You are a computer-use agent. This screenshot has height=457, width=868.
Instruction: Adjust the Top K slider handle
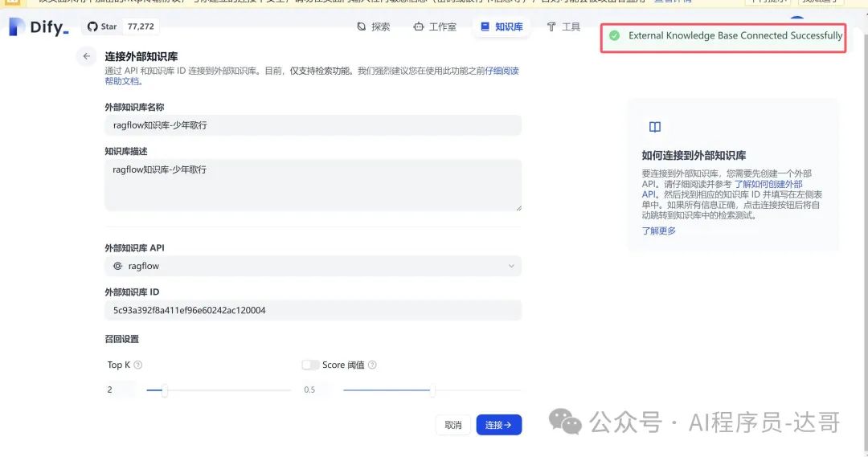[x=165, y=390]
